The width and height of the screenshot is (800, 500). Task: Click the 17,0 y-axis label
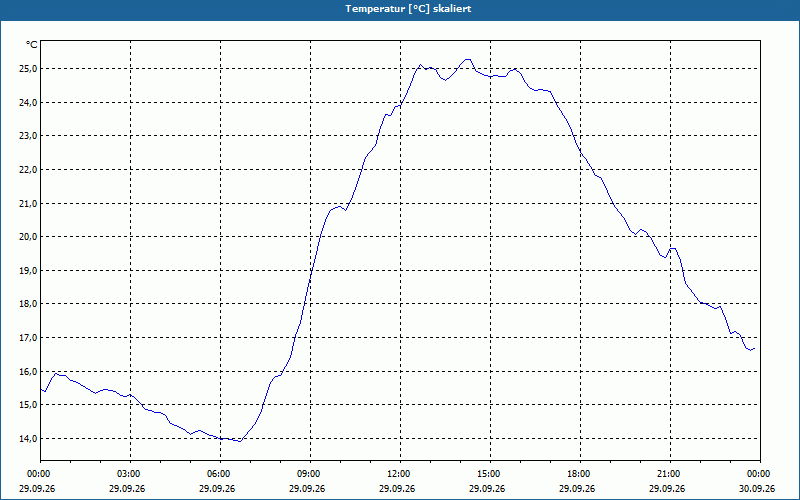(30, 338)
